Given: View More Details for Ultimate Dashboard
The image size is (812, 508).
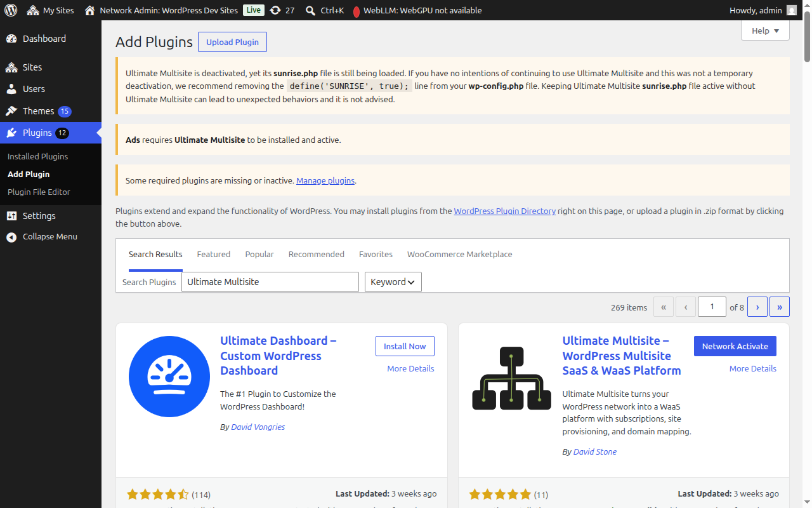Looking at the screenshot, I should pos(410,368).
